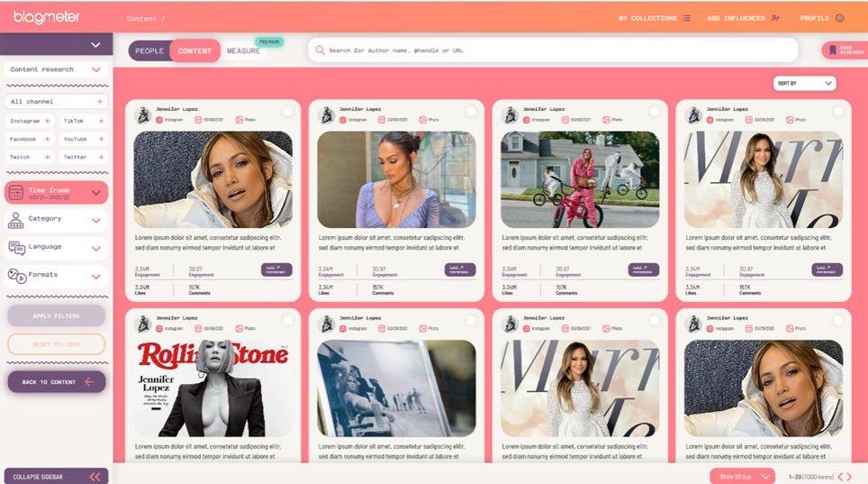
Task: Add the Facebook channel with plus
Action: pyautogui.click(x=47, y=139)
